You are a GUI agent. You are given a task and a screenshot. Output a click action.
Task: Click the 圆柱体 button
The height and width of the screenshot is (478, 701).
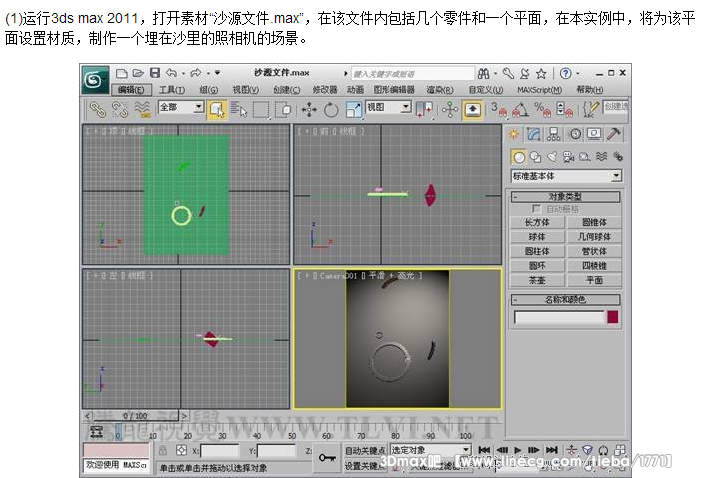pos(537,251)
